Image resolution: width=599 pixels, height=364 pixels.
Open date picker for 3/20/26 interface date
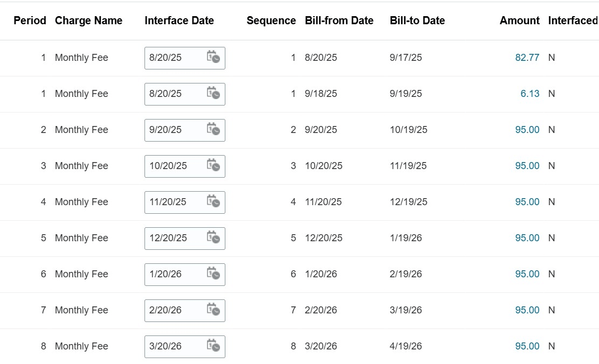(214, 346)
